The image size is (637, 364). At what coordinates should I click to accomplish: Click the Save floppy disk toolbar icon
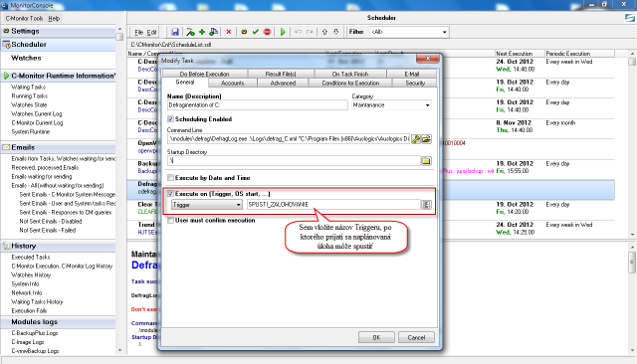point(175,32)
